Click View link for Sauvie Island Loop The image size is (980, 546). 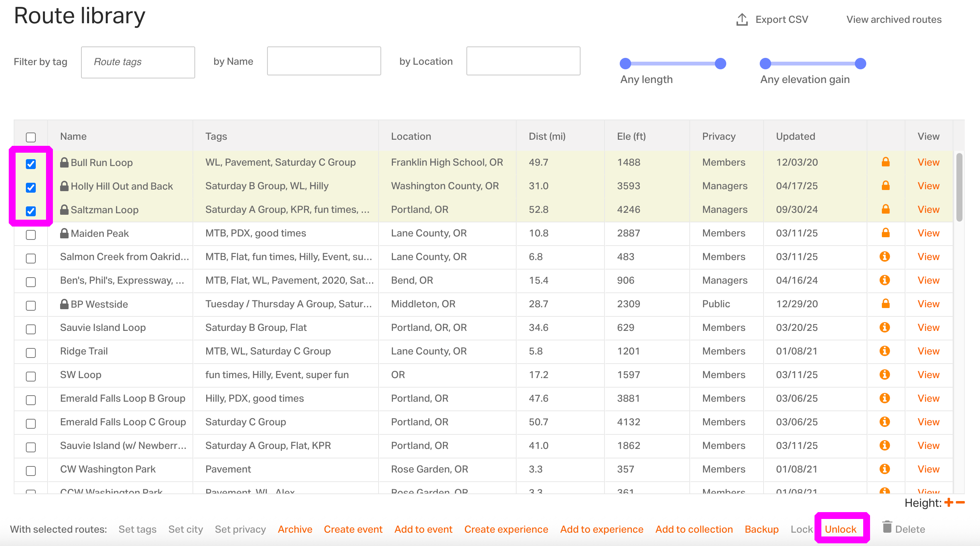point(928,327)
